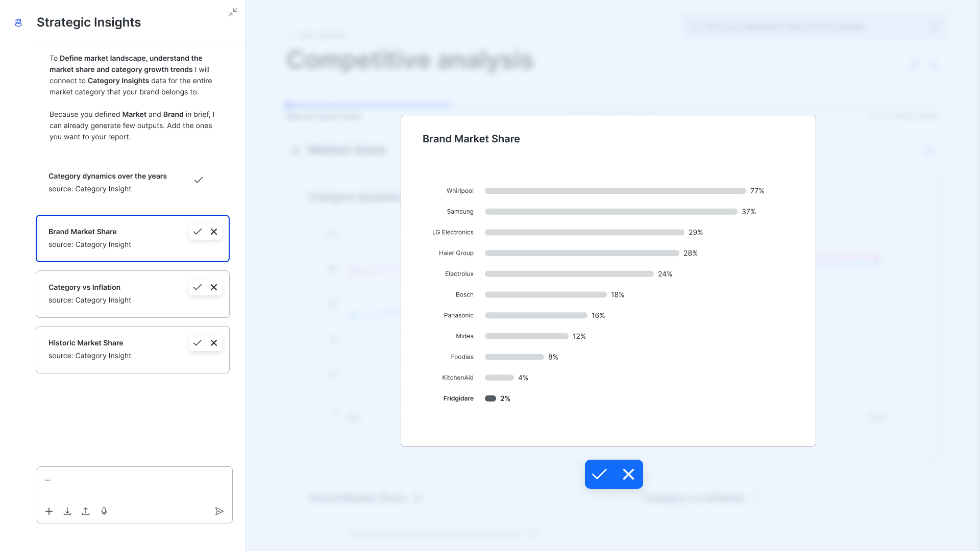Image resolution: width=980 pixels, height=551 pixels.
Task: Click the 18% value for Bosch
Action: pyautogui.click(x=618, y=295)
